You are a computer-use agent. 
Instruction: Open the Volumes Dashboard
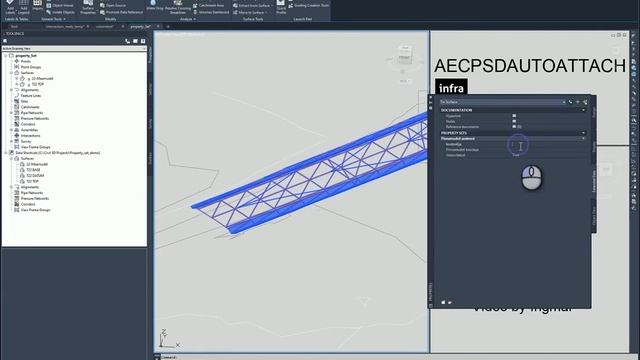click(211, 12)
